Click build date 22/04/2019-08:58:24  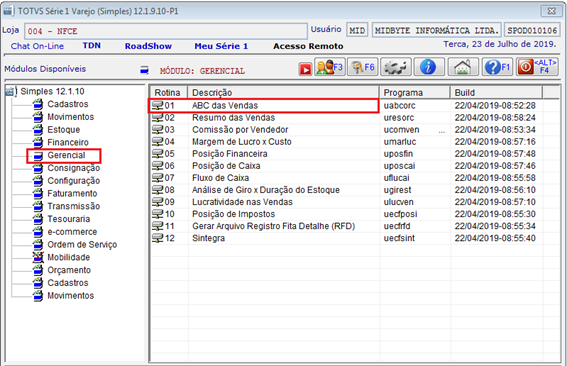click(x=495, y=118)
